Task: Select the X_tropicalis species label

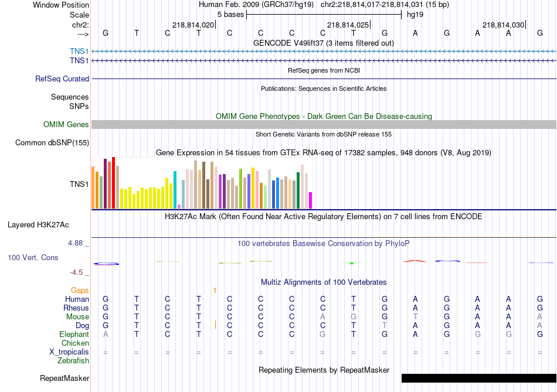Action: (69, 352)
